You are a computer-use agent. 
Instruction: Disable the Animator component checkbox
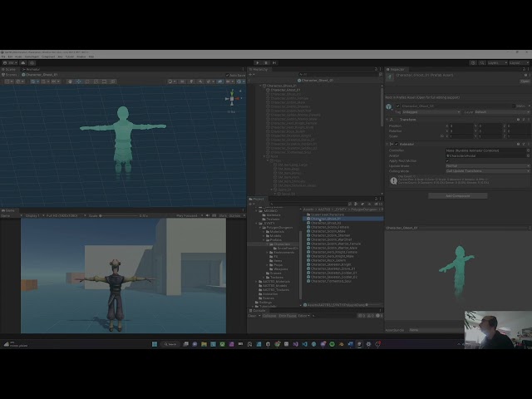(397, 144)
